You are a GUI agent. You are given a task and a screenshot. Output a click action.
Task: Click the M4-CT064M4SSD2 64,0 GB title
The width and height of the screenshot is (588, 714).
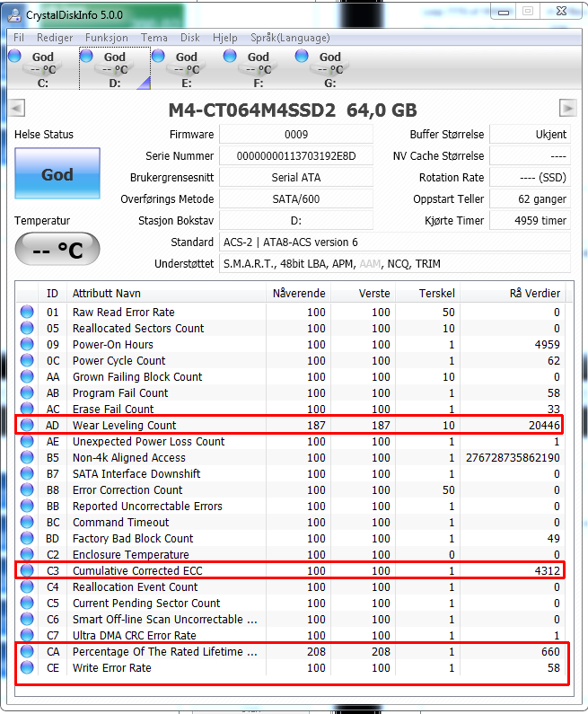pyautogui.click(x=293, y=110)
